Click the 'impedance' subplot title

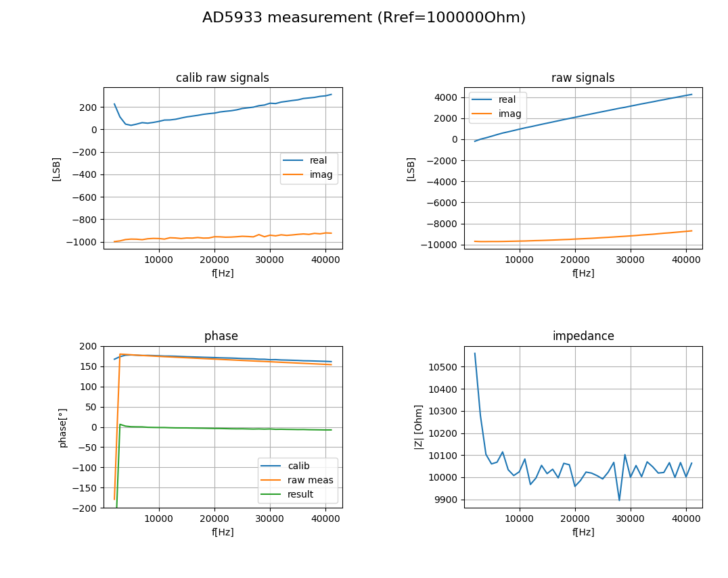tap(583, 336)
